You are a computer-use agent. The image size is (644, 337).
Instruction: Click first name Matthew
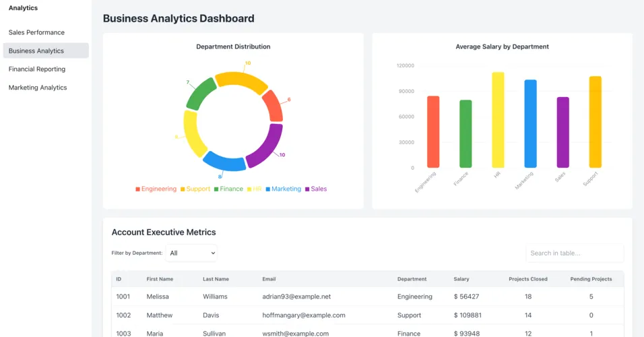(160, 315)
